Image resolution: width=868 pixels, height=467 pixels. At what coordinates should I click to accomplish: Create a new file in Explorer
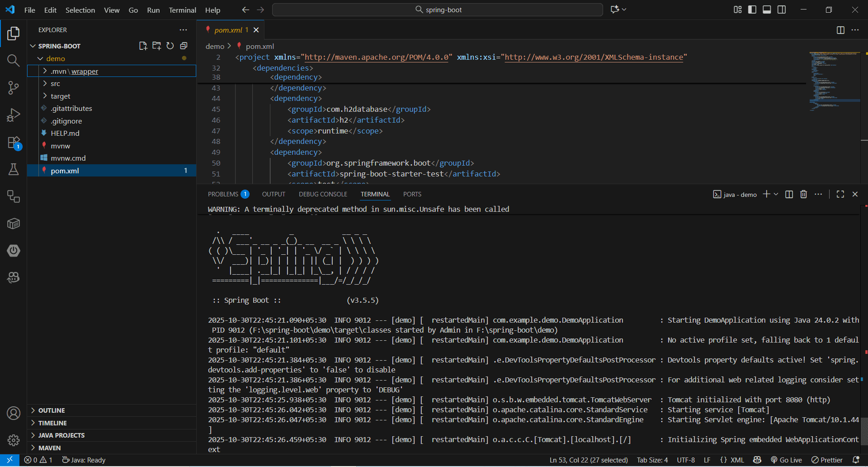[x=143, y=46]
